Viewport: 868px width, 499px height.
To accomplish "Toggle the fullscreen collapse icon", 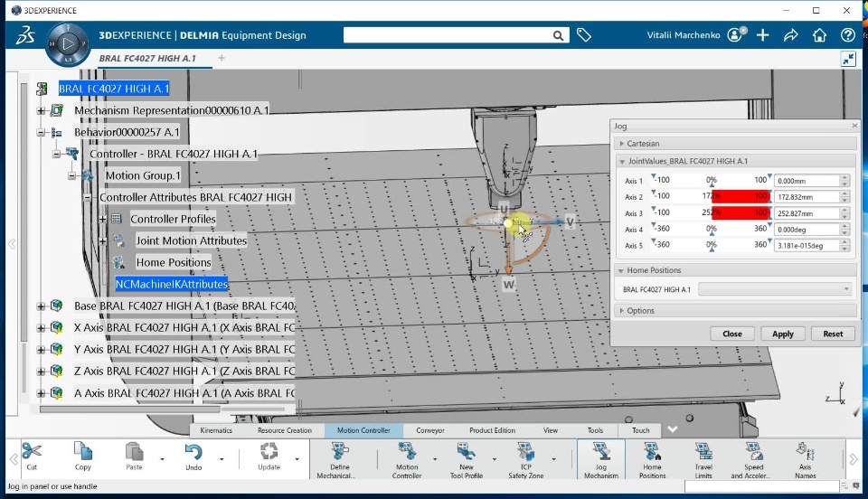I will pyautogui.click(x=848, y=59).
